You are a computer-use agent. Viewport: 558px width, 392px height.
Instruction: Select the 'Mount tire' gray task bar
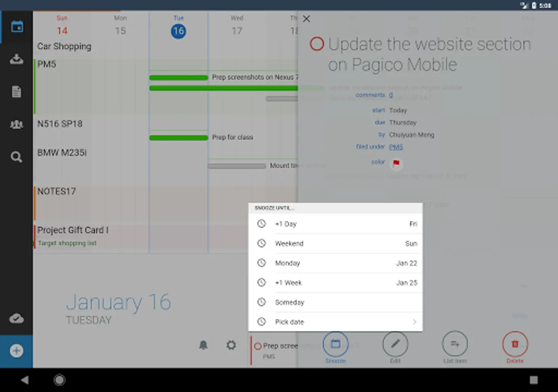(x=237, y=166)
